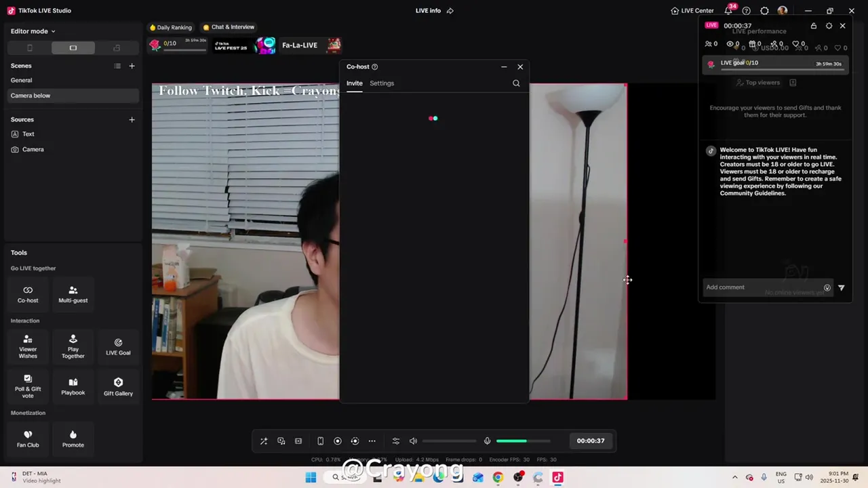This screenshot has height=488, width=868.
Task: Open the audio mixer settings icon
Action: click(396, 441)
